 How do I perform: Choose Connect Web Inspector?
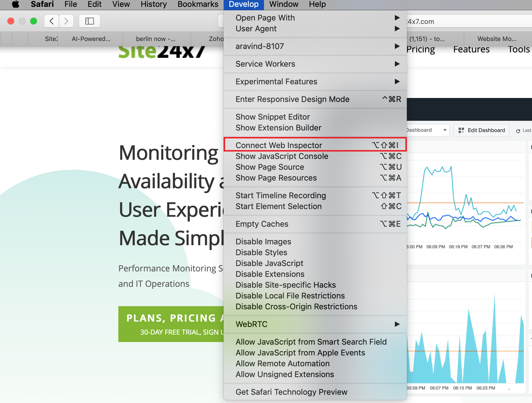(x=315, y=145)
